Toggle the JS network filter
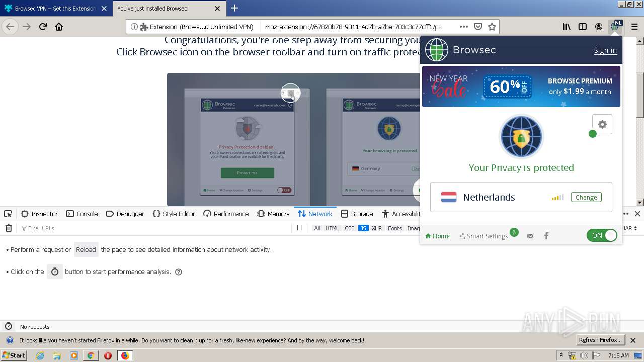Screen dimensions: 644x362 [363, 228]
